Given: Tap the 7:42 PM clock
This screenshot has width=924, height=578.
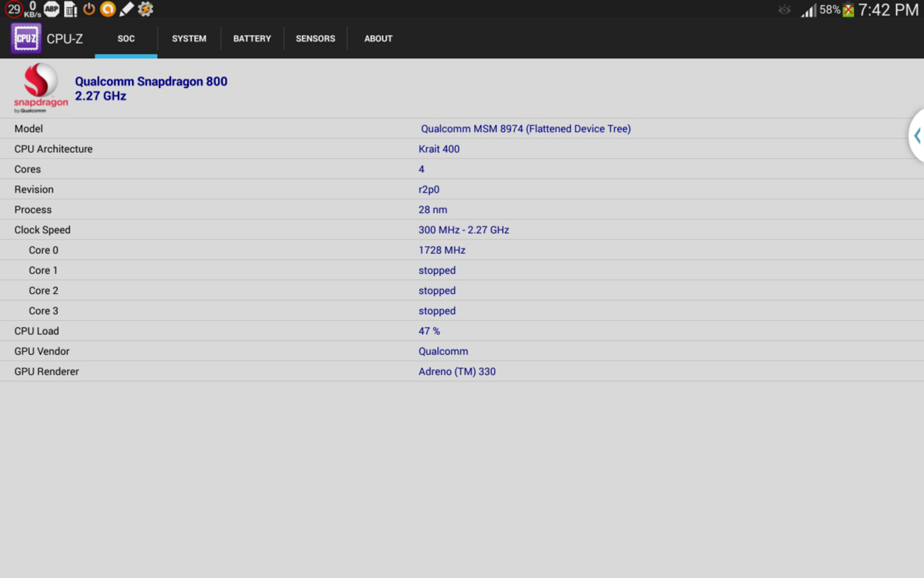Looking at the screenshot, I should tap(888, 10).
